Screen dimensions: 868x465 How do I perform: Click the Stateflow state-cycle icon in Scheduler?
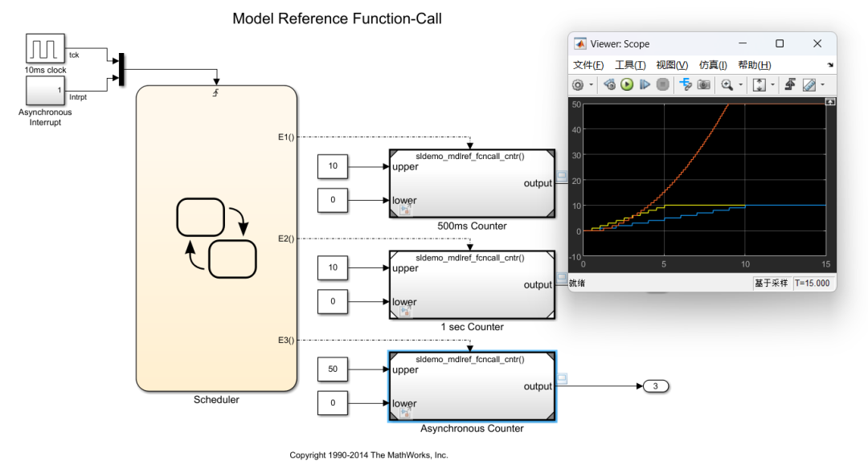point(216,238)
